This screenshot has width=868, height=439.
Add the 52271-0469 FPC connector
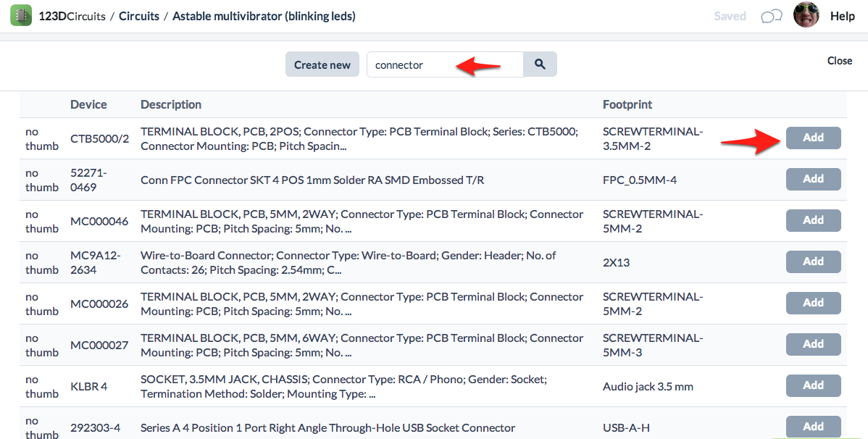pyautogui.click(x=813, y=179)
